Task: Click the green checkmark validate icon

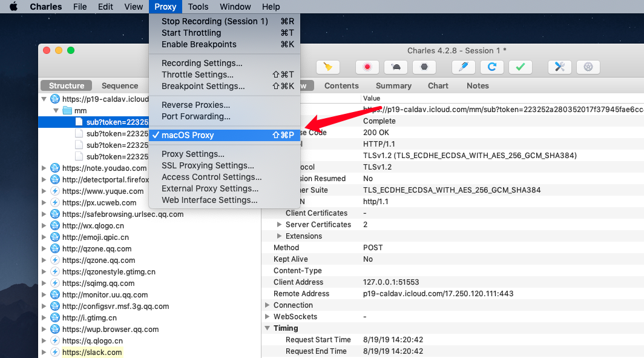Action: click(521, 67)
